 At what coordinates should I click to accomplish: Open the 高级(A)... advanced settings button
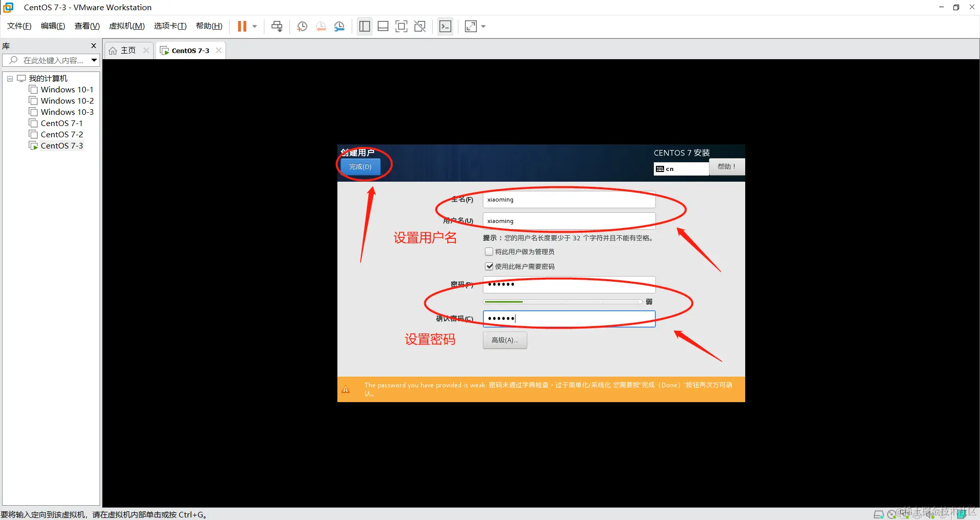tap(505, 340)
